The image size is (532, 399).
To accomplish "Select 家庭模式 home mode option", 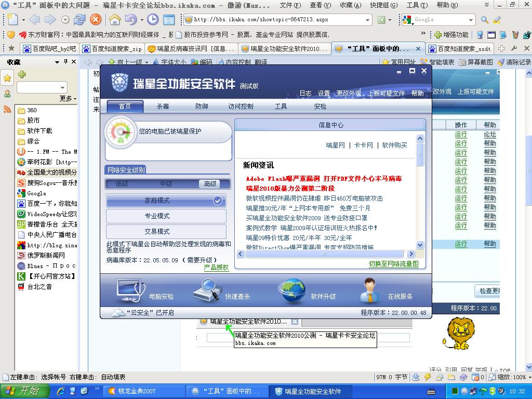I will [x=166, y=201].
